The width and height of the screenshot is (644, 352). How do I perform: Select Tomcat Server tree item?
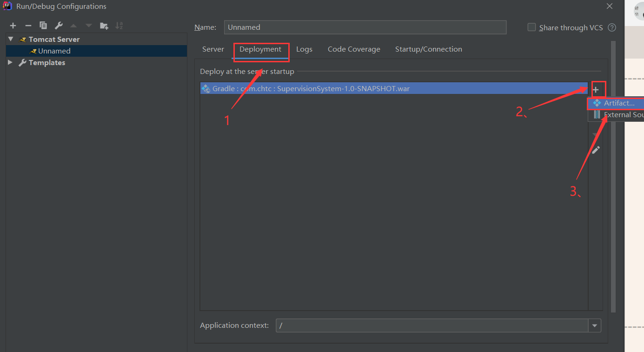97,40
